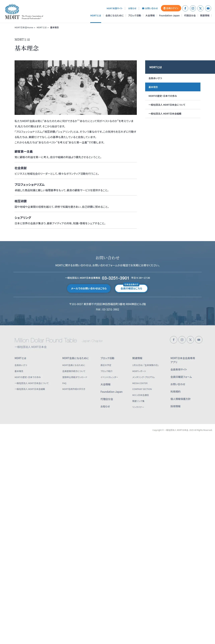215x644 pixels.
Task: Click the orange 会員ログイン button
Action: click(x=171, y=8)
